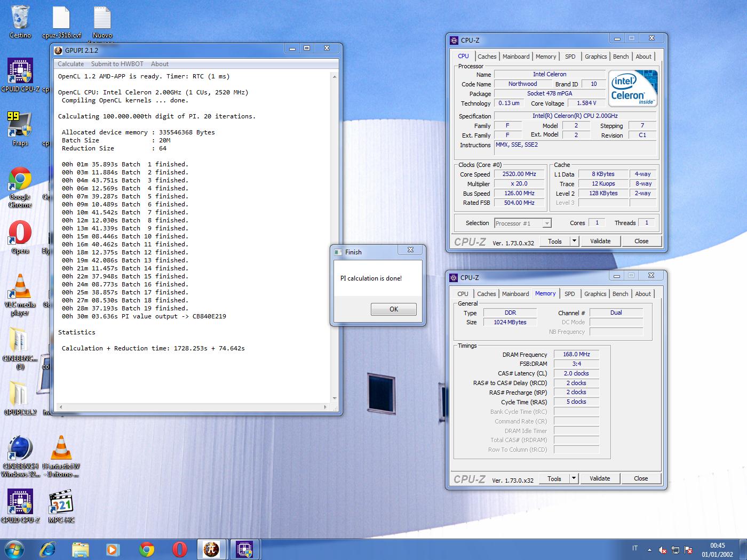Open Windows Media Player from the taskbar
Screen dimensions: 747x560
[x=113, y=549]
